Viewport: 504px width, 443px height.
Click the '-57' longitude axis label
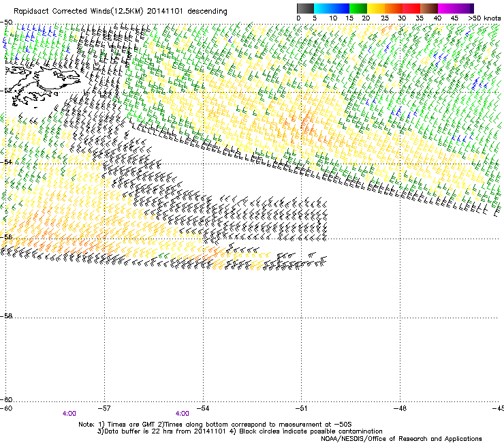(104, 408)
